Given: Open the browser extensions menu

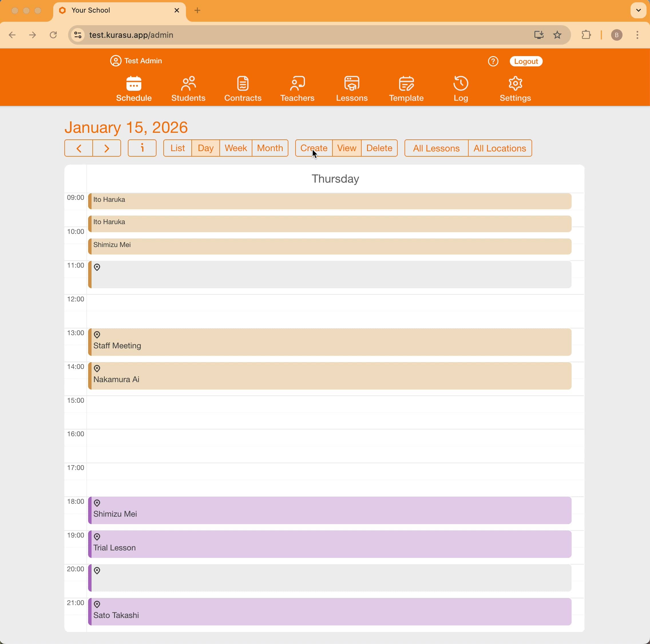Looking at the screenshot, I should (586, 35).
